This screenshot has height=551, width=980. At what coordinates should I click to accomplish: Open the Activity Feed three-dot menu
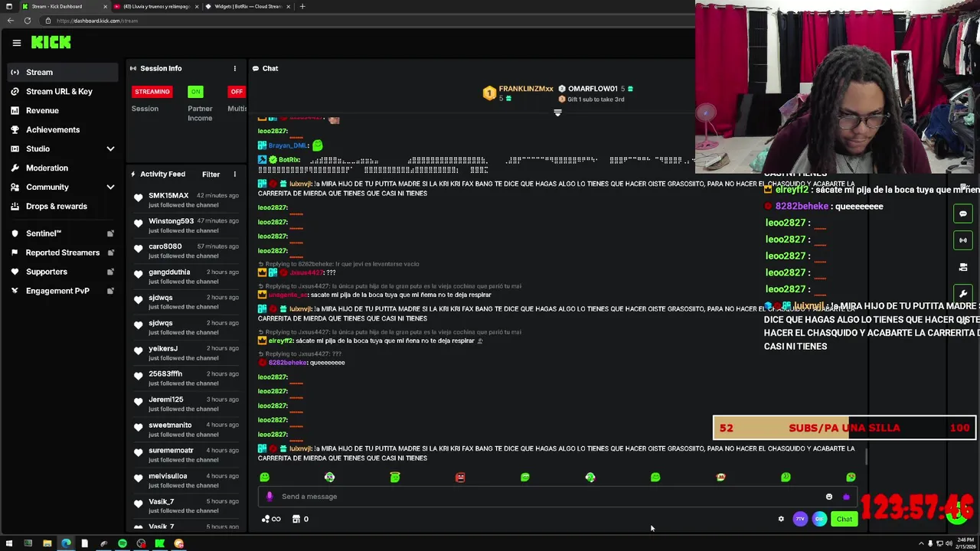[x=235, y=174]
